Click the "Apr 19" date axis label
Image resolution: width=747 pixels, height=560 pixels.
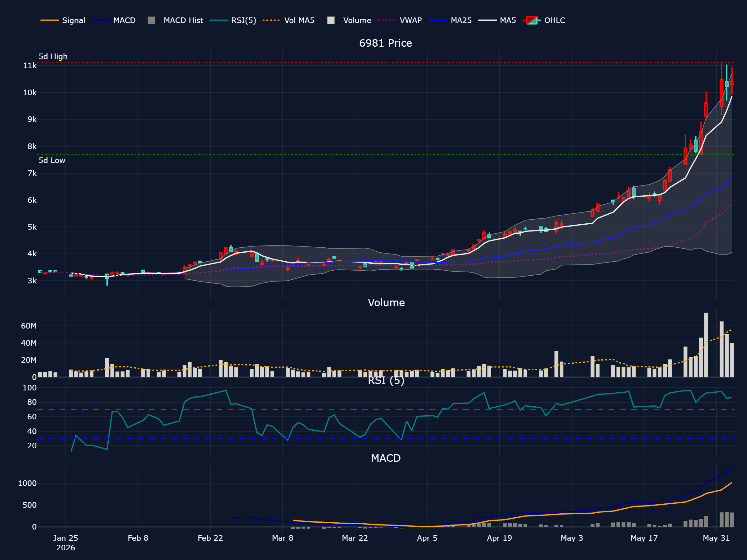click(500, 538)
